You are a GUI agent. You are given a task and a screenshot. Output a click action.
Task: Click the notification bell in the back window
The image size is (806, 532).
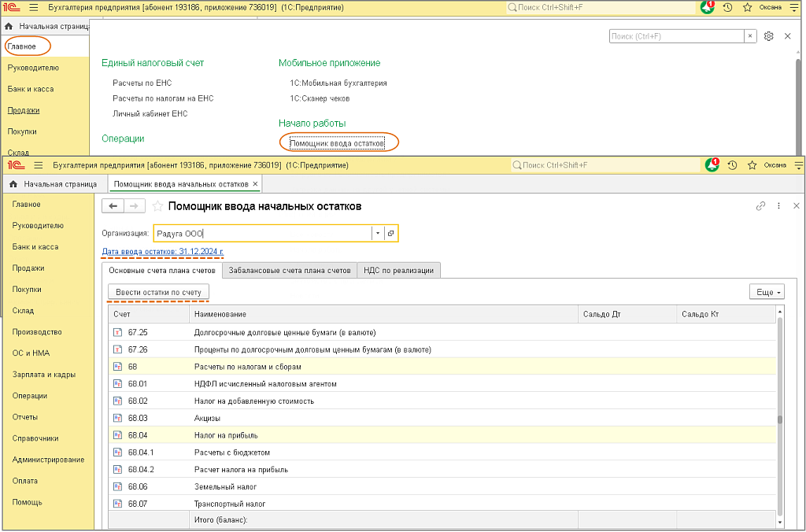tap(708, 8)
